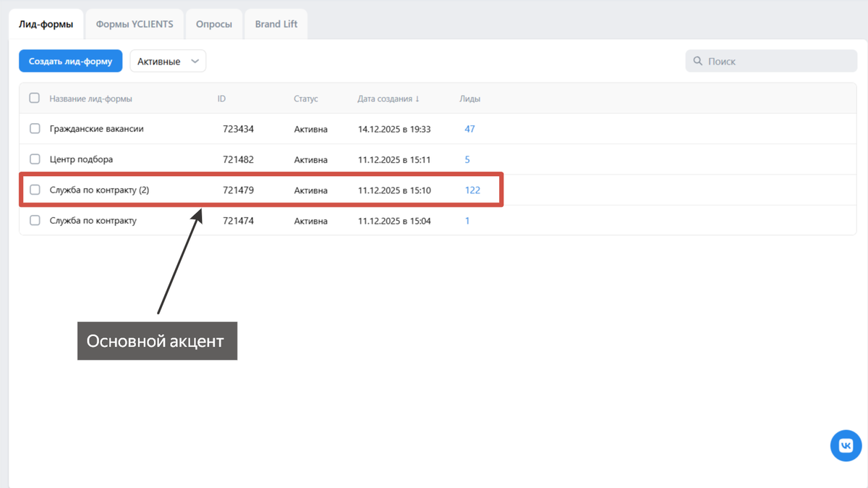Open the 1 lead link
The image size is (868, 488).
[x=467, y=220]
